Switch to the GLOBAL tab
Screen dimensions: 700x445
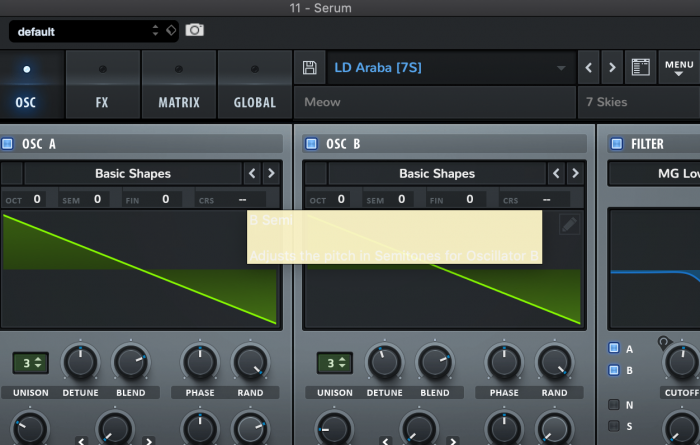(x=254, y=85)
